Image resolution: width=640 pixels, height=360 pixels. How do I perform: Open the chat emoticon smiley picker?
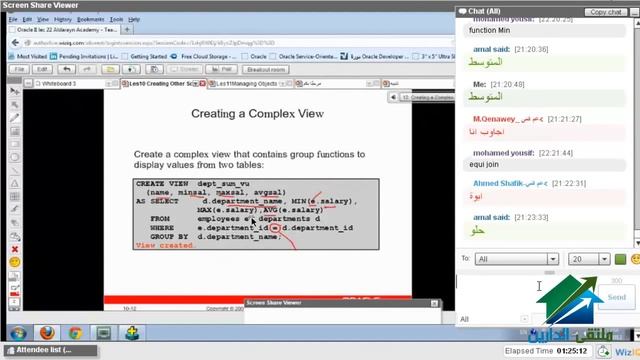click(x=636, y=259)
